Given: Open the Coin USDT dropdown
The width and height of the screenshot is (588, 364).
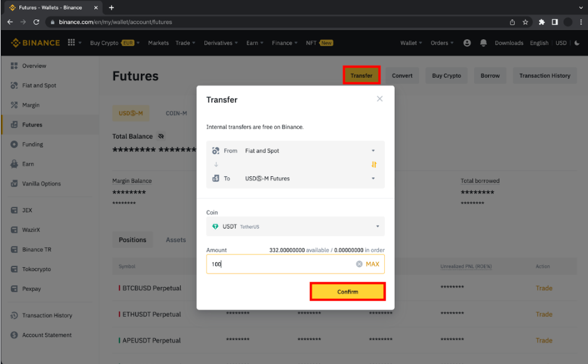Looking at the screenshot, I should point(295,226).
